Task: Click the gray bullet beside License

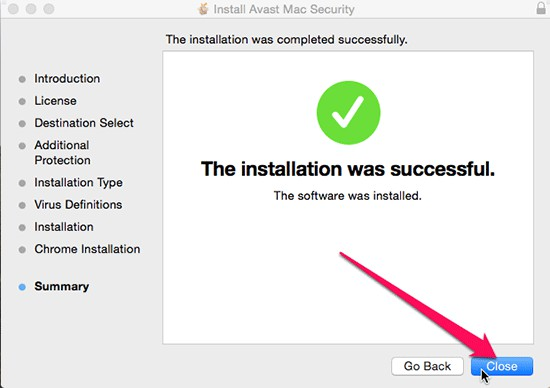Action: 22,101
